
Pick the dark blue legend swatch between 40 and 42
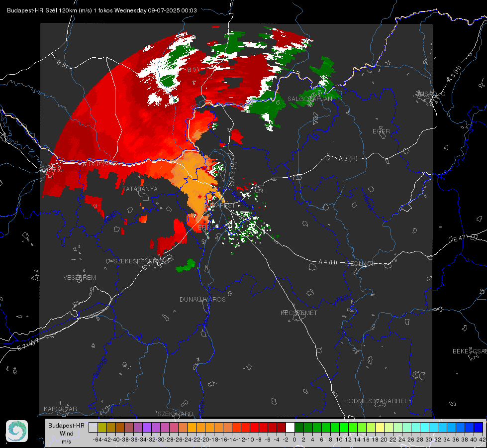[479, 427]
